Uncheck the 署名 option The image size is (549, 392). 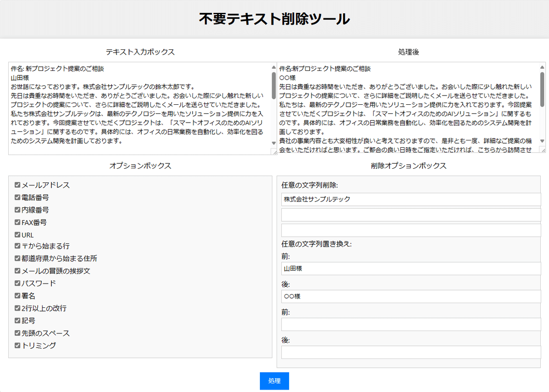pyautogui.click(x=17, y=295)
